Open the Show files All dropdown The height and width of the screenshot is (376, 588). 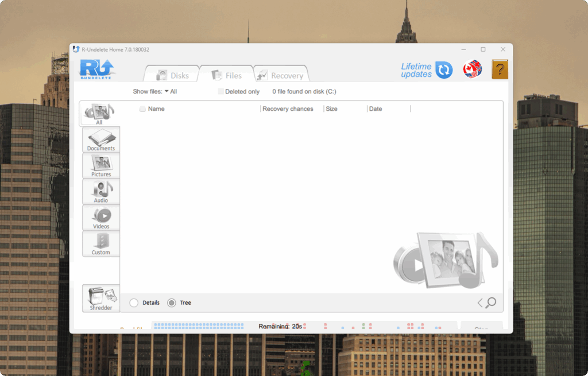pos(171,91)
